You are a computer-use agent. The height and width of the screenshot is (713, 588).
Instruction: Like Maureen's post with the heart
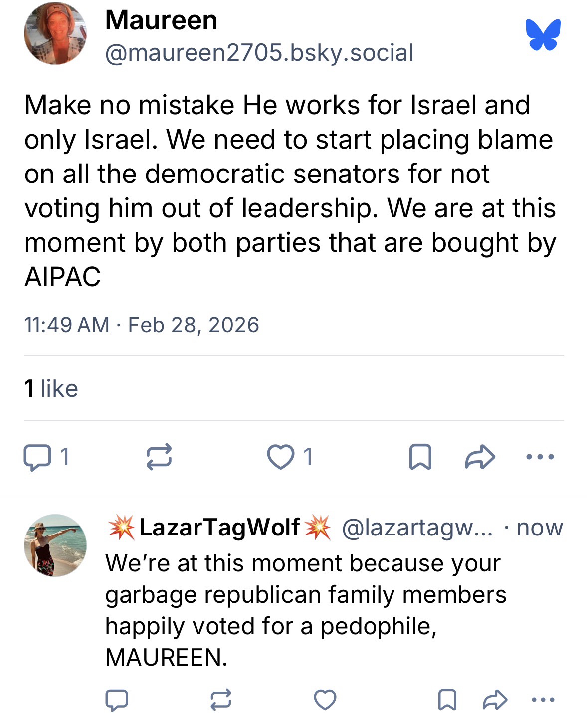(281, 457)
